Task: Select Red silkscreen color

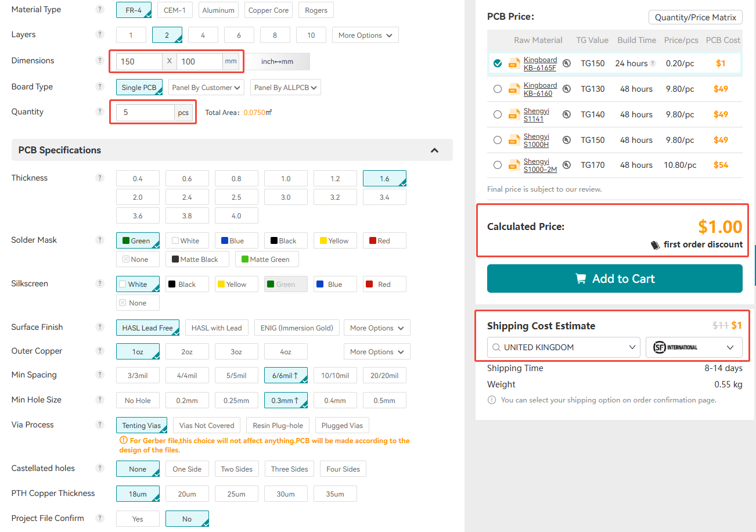Action: (x=384, y=284)
